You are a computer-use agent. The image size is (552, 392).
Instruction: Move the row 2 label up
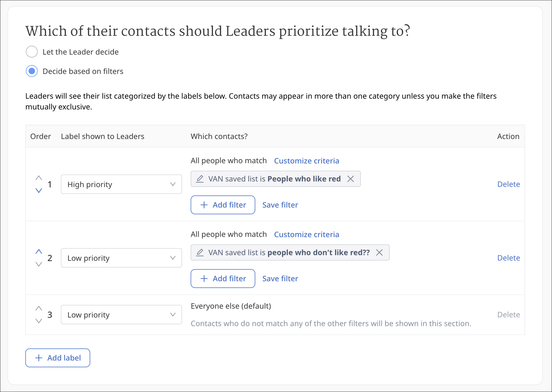pyautogui.click(x=39, y=252)
